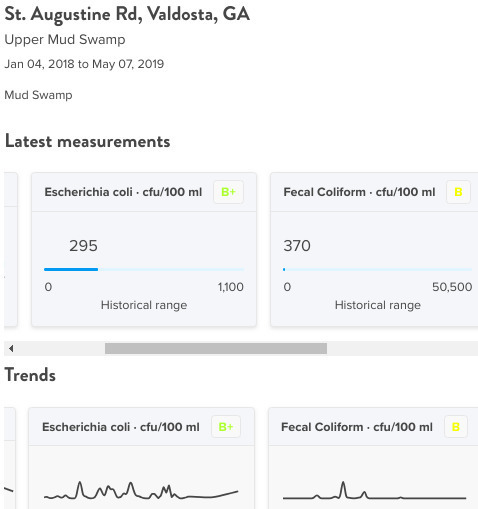Click the empty scrollbar track right of the thumb

[x=402, y=349]
